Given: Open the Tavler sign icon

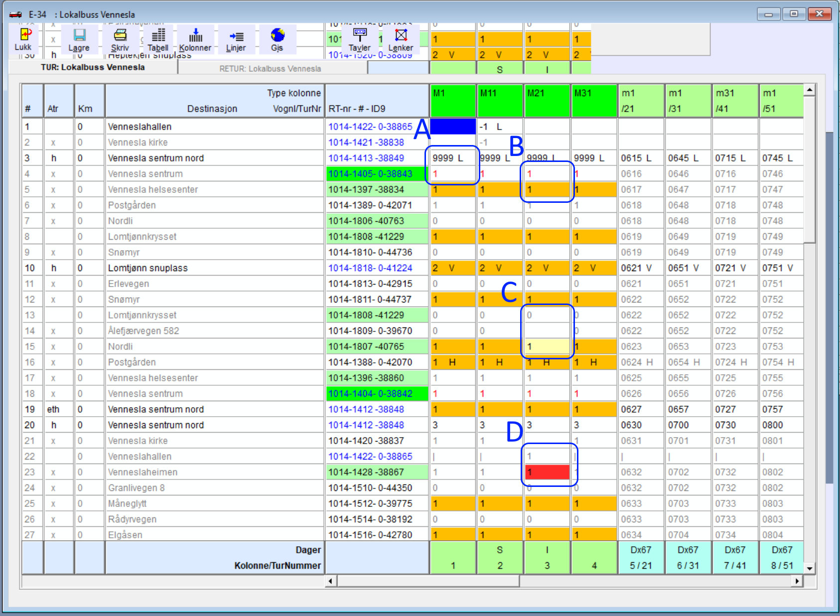Looking at the screenshot, I should (x=359, y=35).
